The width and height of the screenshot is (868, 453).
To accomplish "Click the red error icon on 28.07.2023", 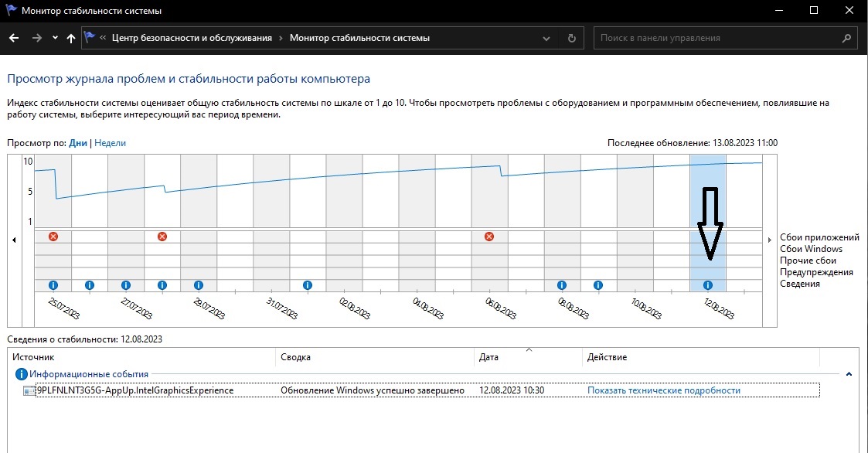I will (x=162, y=236).
